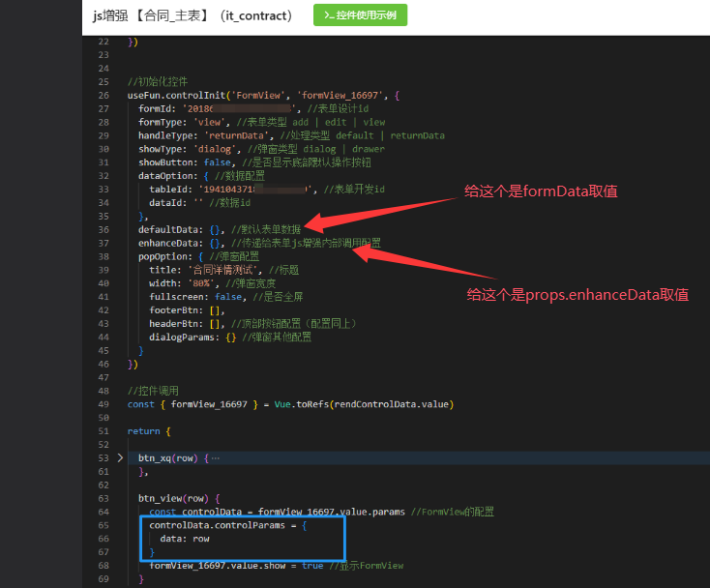Click the formType 'view' value

(x=208, y=123)
